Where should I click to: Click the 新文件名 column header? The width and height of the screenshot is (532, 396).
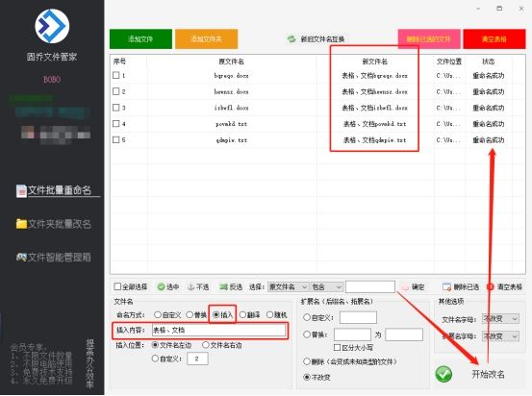374,62
